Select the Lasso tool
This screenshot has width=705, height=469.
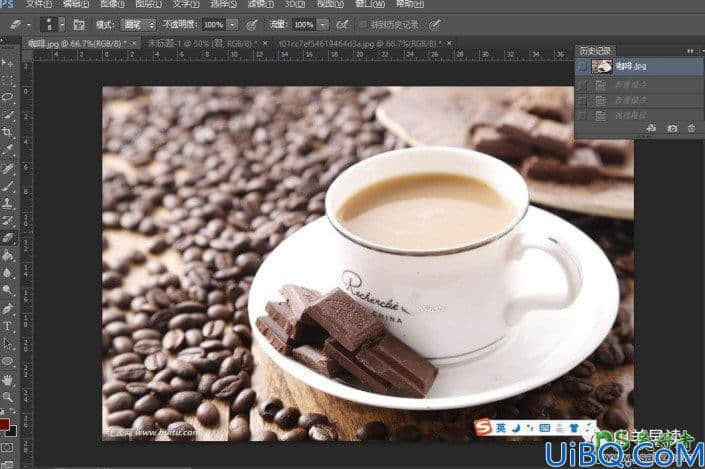[x=7, y=97]
